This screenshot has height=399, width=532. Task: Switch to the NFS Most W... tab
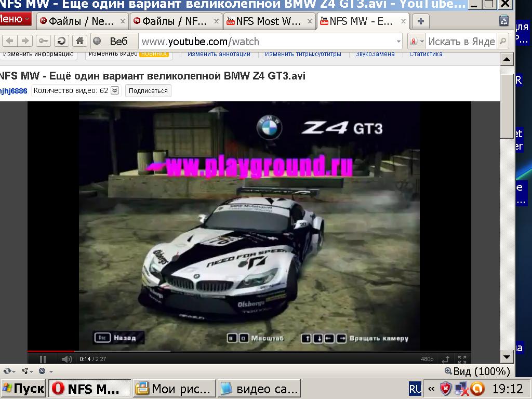coord(269,22)
